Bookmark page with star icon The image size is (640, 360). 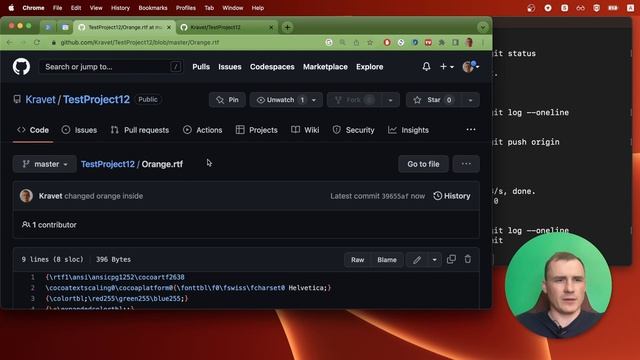click(370, 42)
